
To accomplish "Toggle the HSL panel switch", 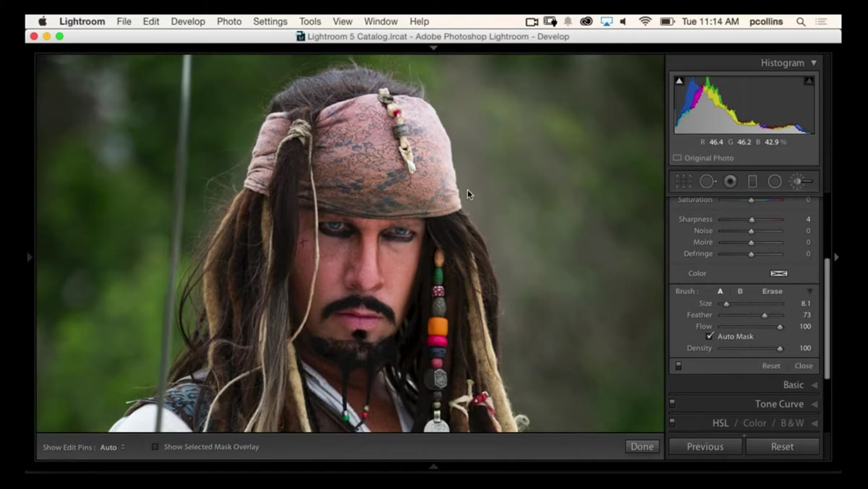I will [x=672, y=422].
